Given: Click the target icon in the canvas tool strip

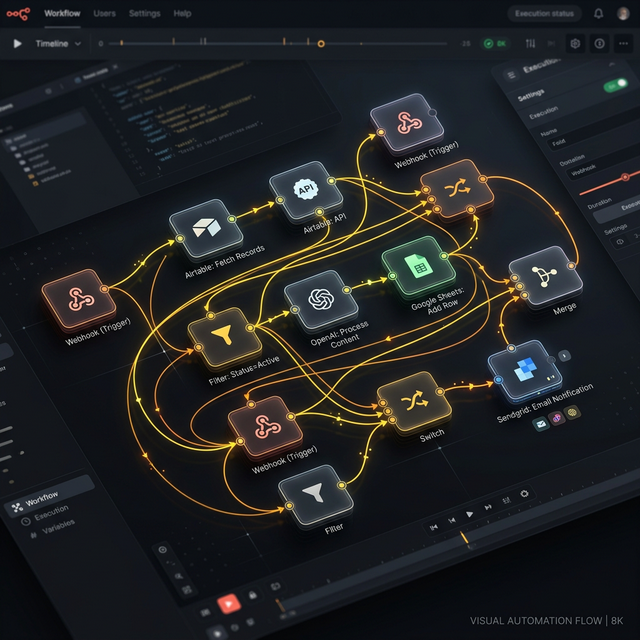Looking at the screenshot, I should click(x=162, y=549).
